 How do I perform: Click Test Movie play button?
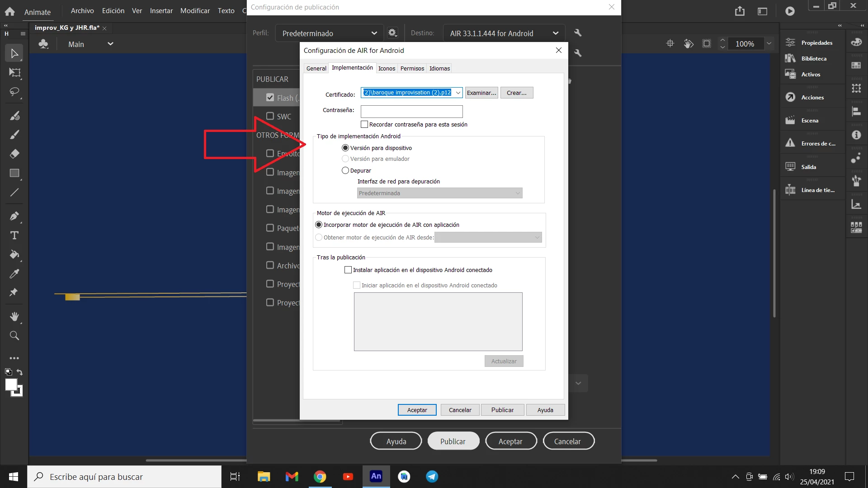click(790, 11)
